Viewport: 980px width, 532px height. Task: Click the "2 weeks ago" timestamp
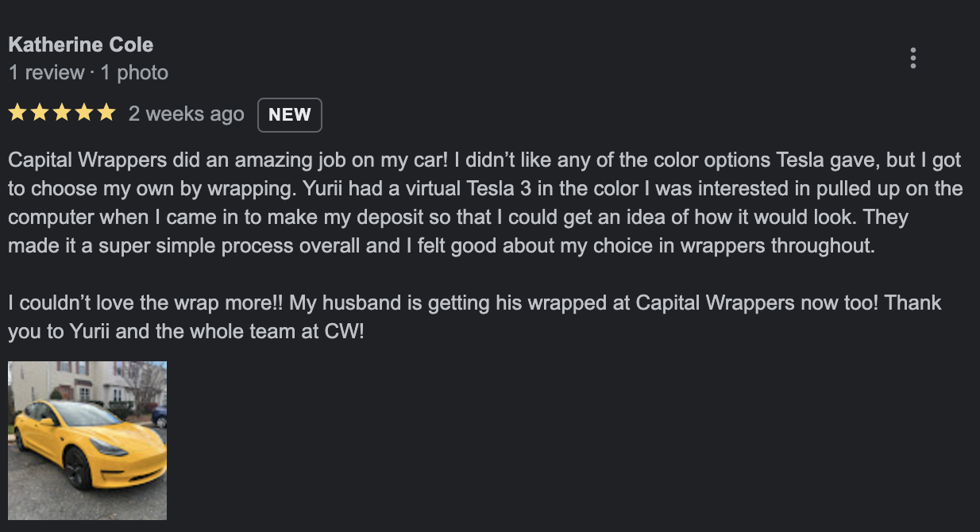[x=186, y=114]
